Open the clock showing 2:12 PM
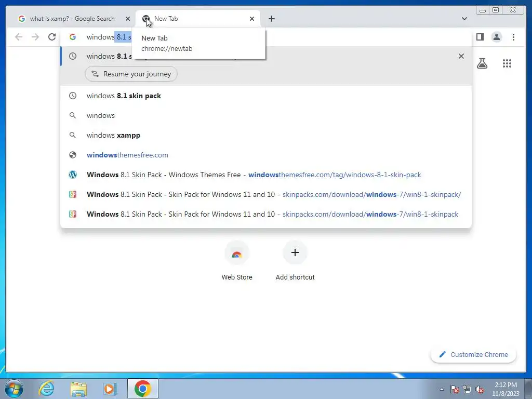The width and height of the screenshot is (532, 399). 506,389
